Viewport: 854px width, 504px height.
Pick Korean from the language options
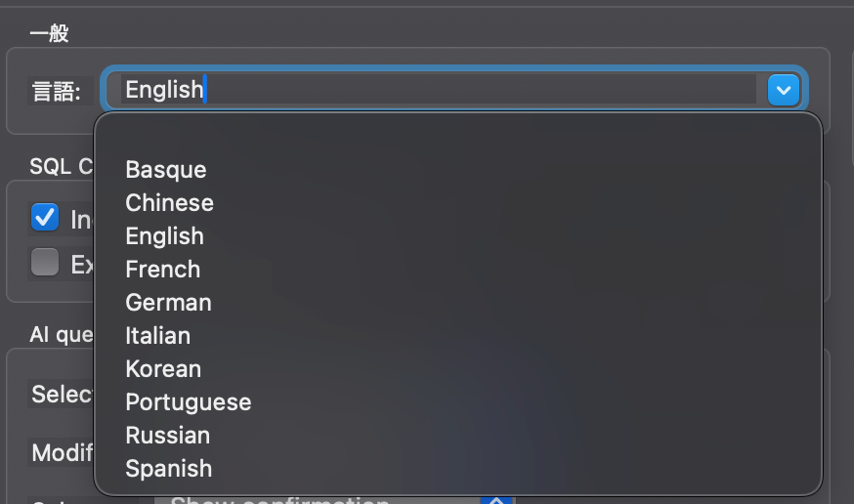point(163,369)
